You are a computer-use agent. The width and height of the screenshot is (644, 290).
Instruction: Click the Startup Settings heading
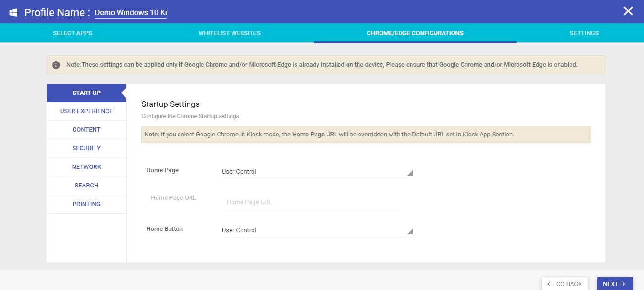coord(170,104)
